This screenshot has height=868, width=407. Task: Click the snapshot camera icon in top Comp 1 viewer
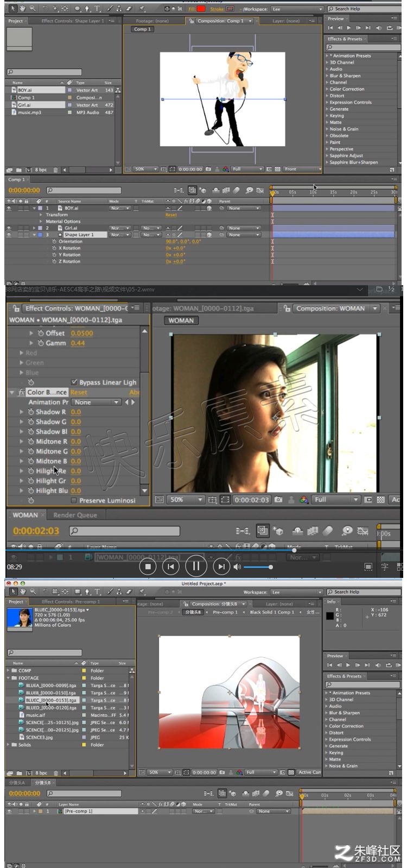coord(208,169)
